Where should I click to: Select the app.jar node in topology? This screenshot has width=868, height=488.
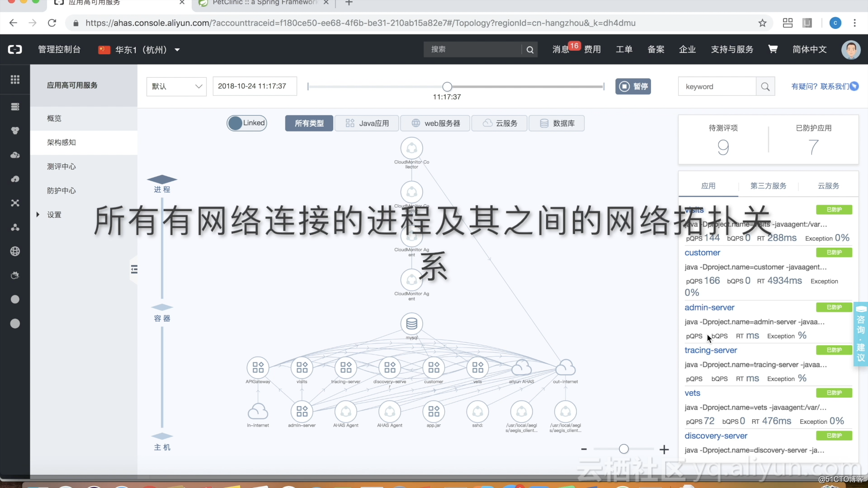tap(434, 412)
